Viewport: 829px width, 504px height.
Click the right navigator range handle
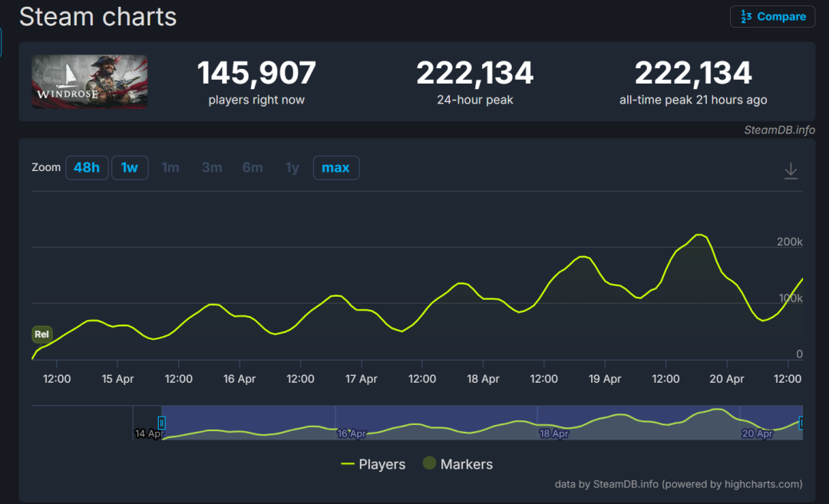click(801, 423)
